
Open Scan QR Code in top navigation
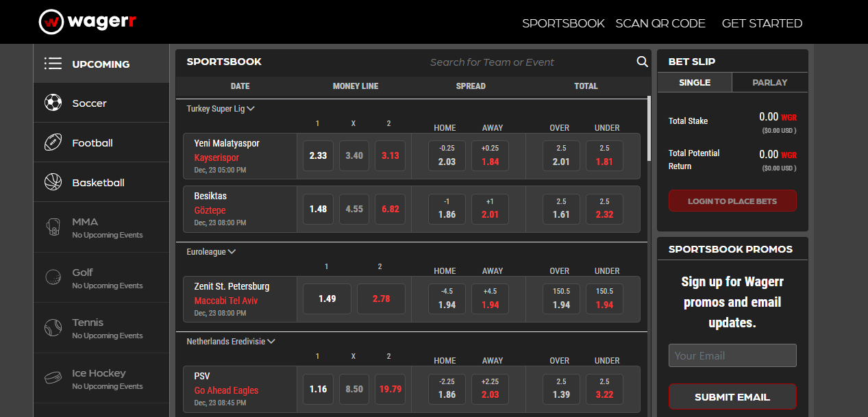[x=660, y=23]
